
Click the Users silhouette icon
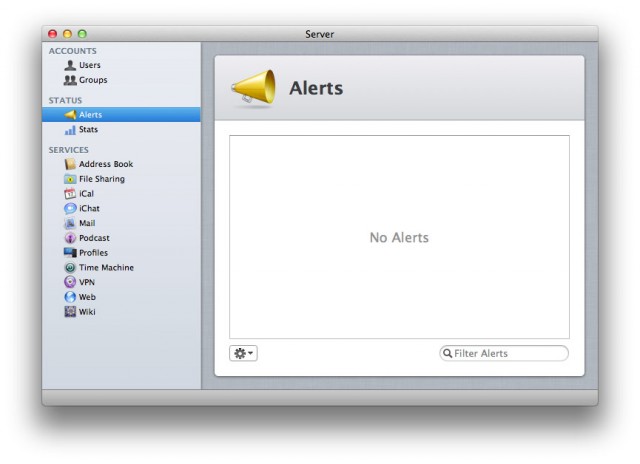click(x=70, y=65)
